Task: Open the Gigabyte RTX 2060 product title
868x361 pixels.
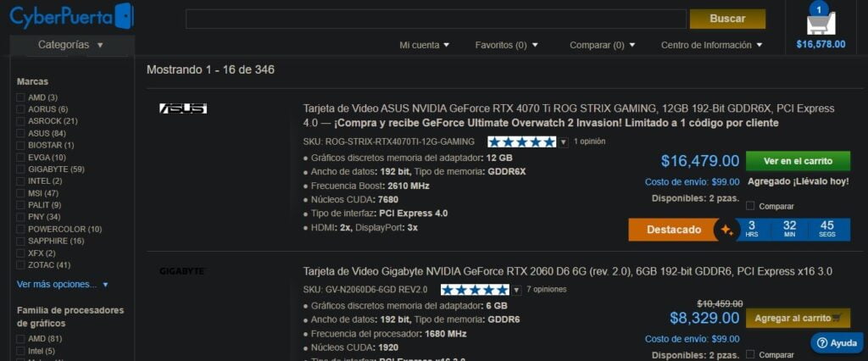Action: 567,272
